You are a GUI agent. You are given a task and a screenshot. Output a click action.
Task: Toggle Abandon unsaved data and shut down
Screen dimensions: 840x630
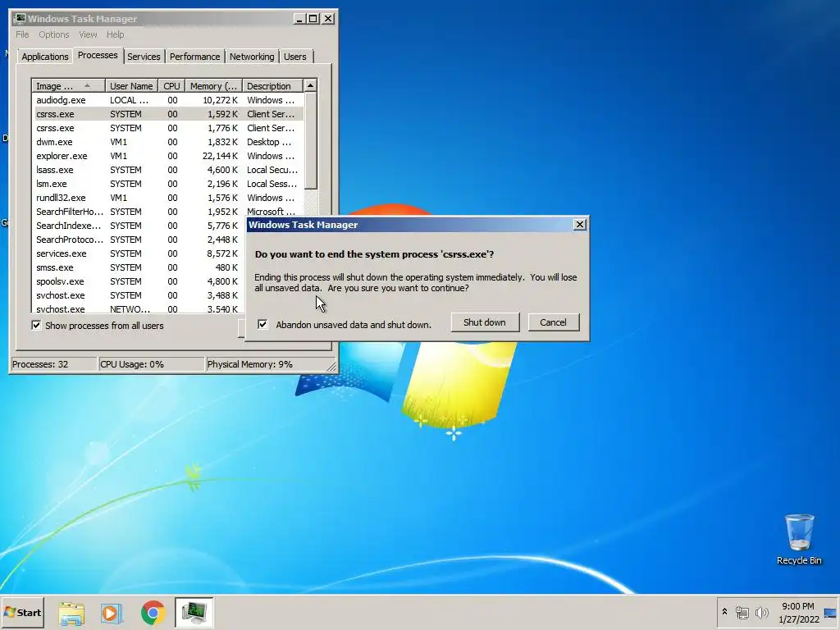(x=262, y=324)
